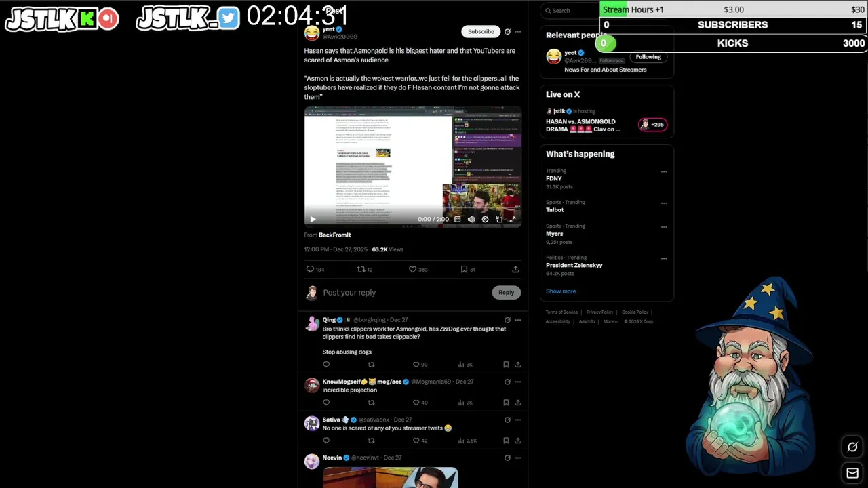868x488 pixels.
Task: Like the main post with 363 likes
Action: [x=418, y=269]
